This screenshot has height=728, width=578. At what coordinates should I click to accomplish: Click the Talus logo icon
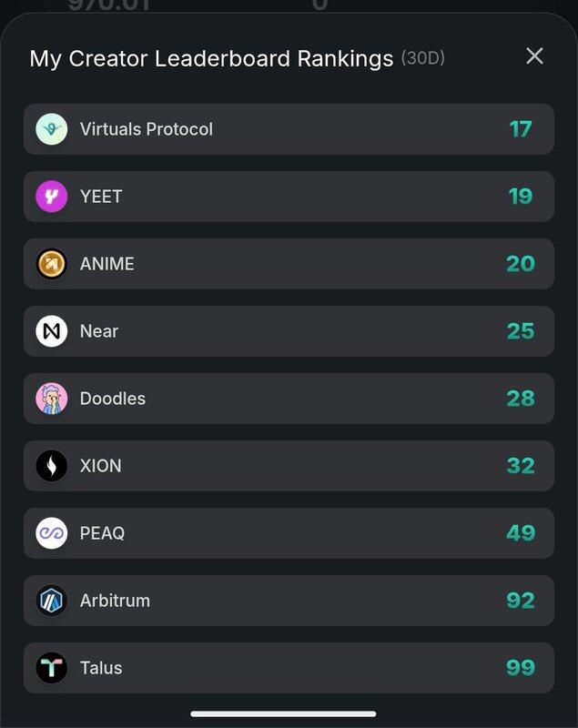[x=52, y=668]
